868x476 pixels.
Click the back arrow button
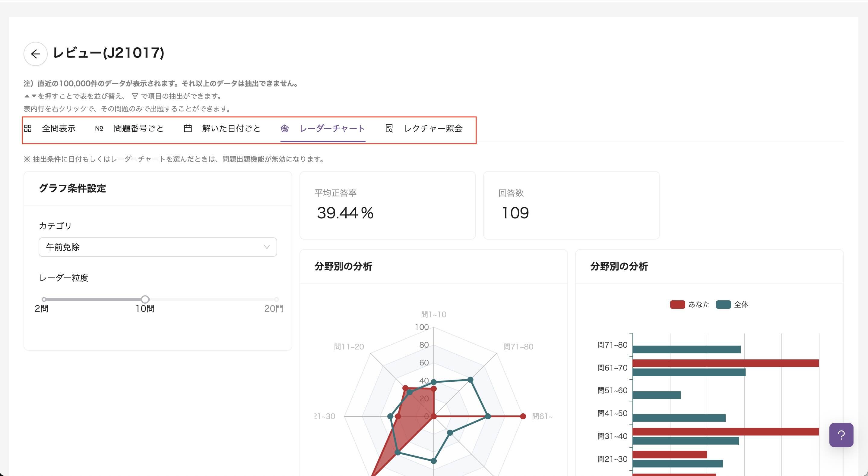(35, 54)
